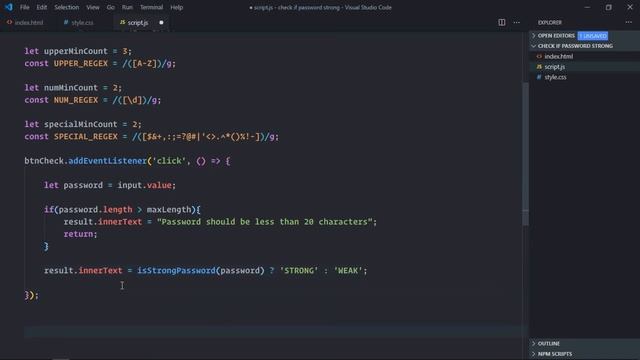Expand the Open Editors section
Viewport: 640px width, 360px height.
tap(556, 36)
